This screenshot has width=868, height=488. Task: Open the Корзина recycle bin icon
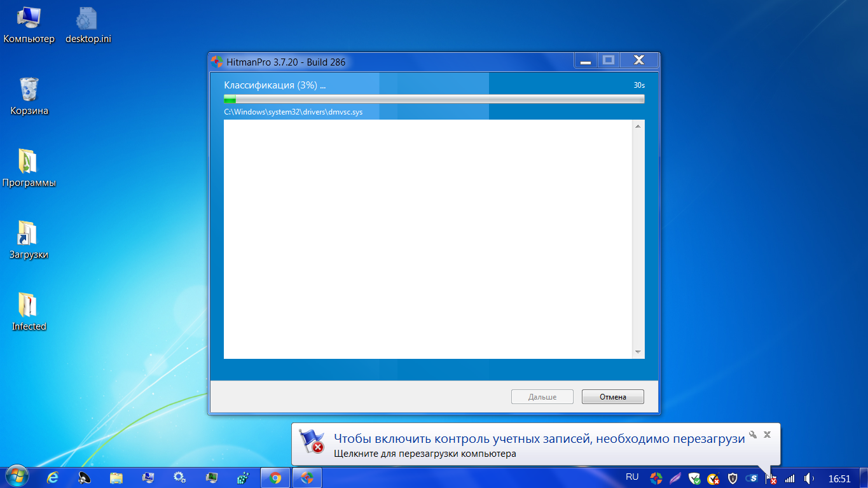29,97
